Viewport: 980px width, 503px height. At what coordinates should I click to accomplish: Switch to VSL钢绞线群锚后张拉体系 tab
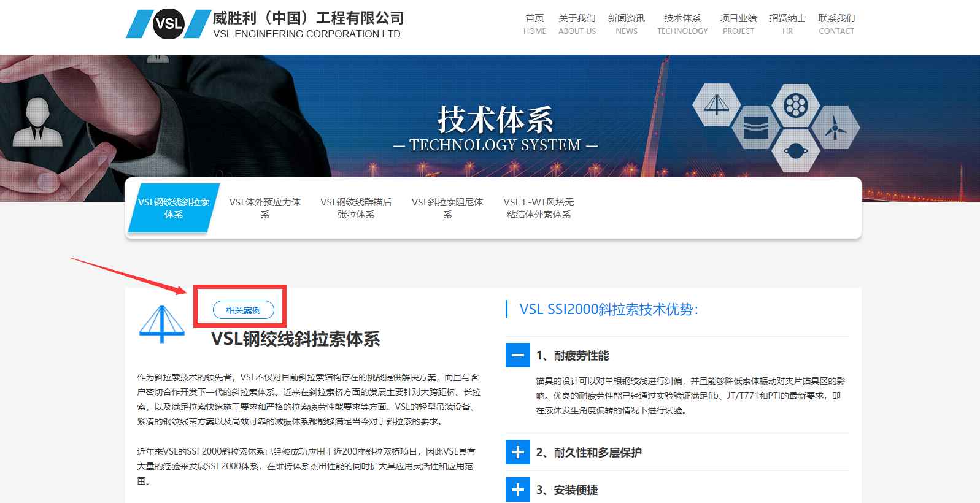356,208
